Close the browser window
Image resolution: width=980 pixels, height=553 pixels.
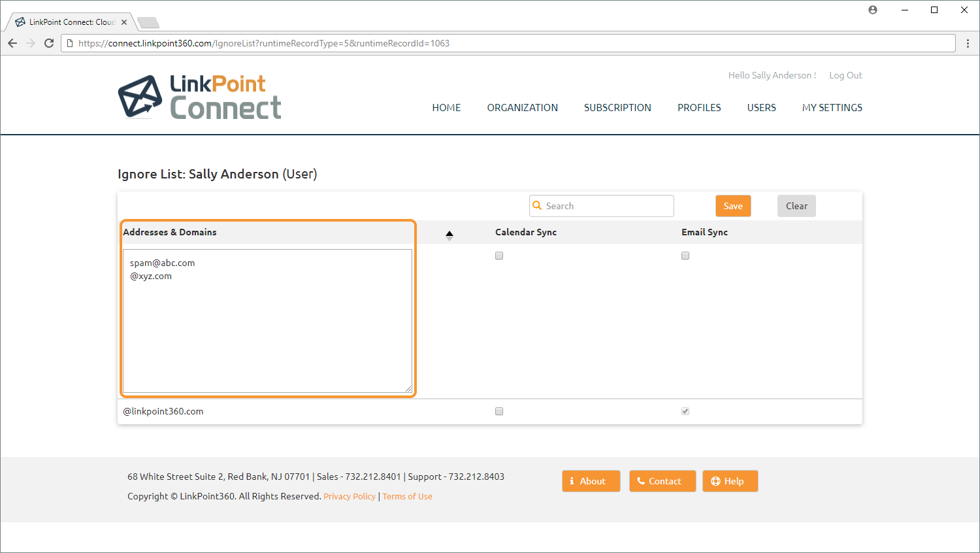click(x=964, y=10)
